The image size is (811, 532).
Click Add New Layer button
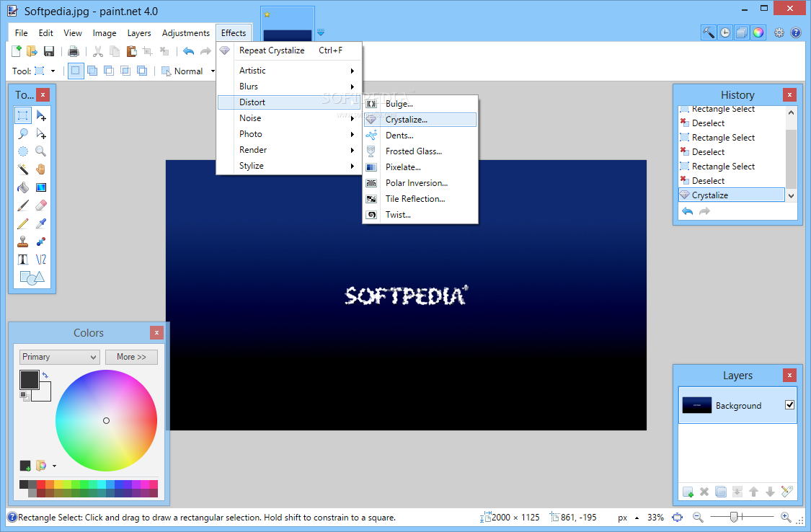(x=688, y=492)
